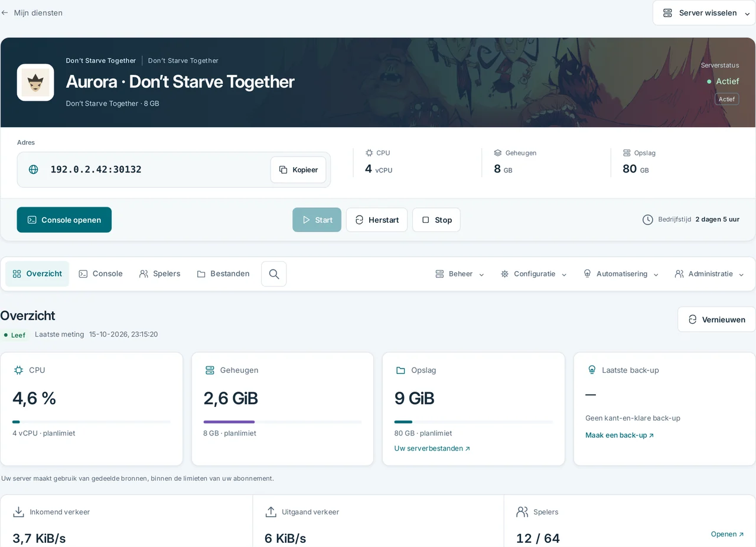Select the Spelers tab
Viewport: 756px width, 547px height.
click(x=159, y=274)
